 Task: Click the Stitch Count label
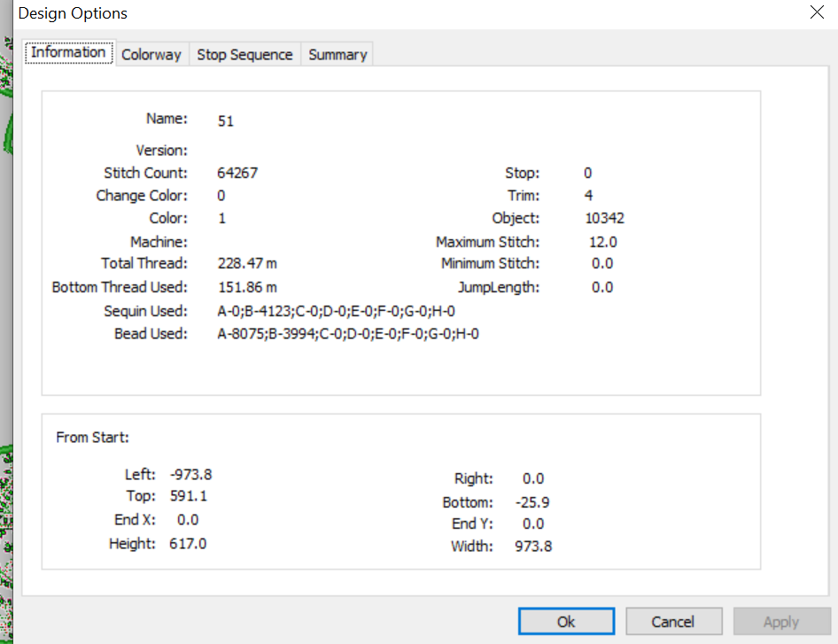tap(145, 173)
